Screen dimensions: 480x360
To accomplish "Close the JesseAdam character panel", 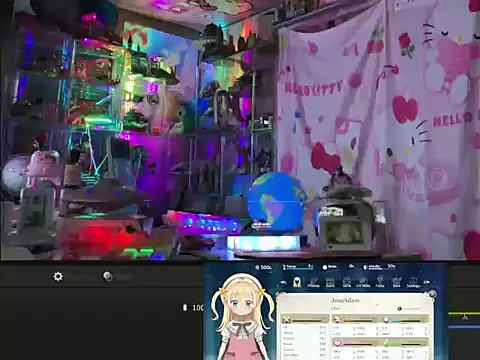I will pos(432,294).
